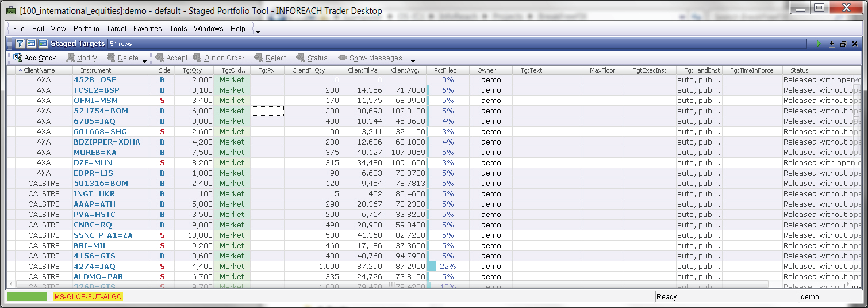Expand the menu bar overflow arrow after Help
868x308 pixels.
tap(258, 32)
